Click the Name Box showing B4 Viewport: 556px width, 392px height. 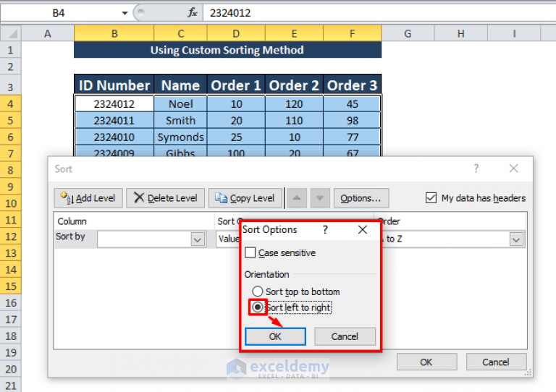click(x=59, y=13)
